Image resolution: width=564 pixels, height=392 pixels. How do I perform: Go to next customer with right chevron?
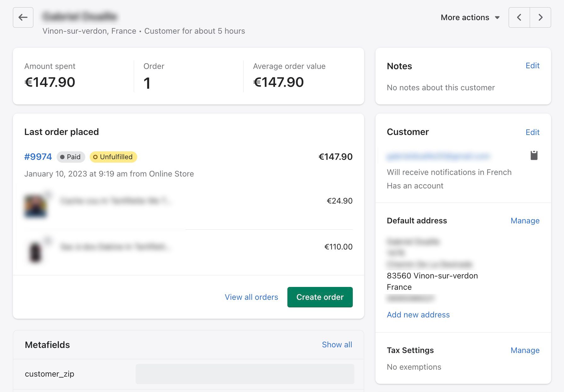click(540, 17)
